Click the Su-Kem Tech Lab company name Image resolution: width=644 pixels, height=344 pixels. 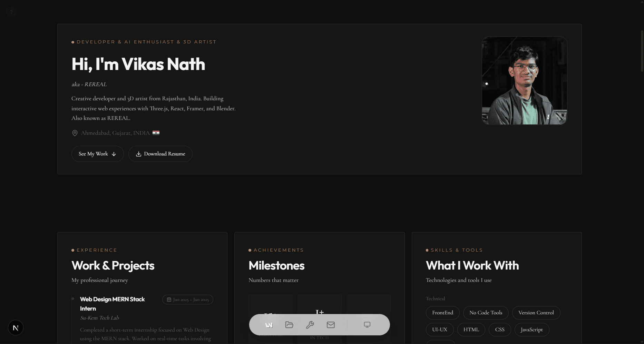tap(100, 318)
